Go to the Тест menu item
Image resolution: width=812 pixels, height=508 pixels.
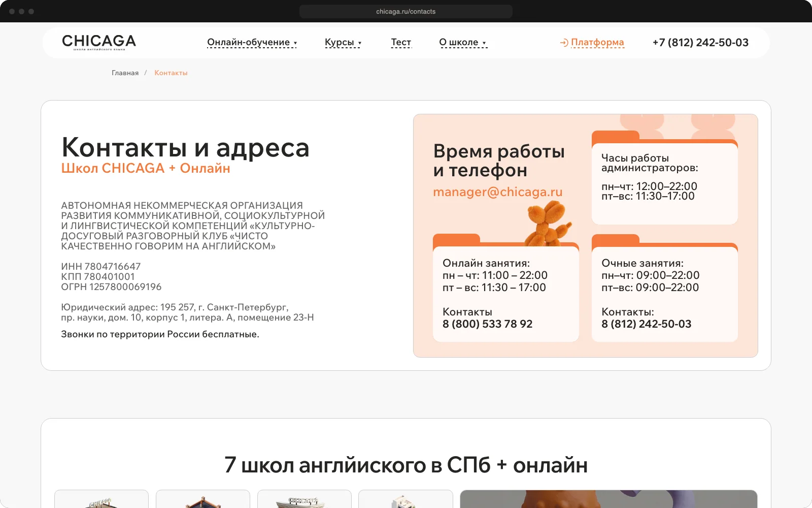(401, 43)
